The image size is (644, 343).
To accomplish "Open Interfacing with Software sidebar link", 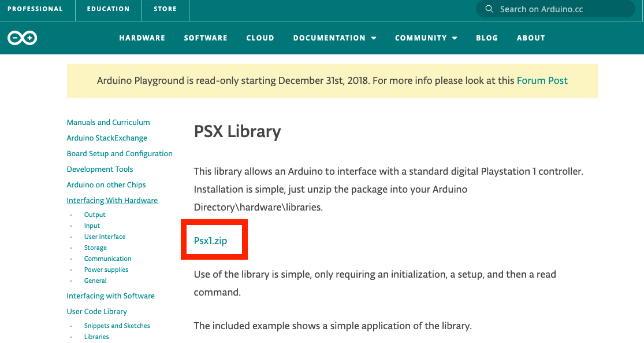I will point(110,296).
